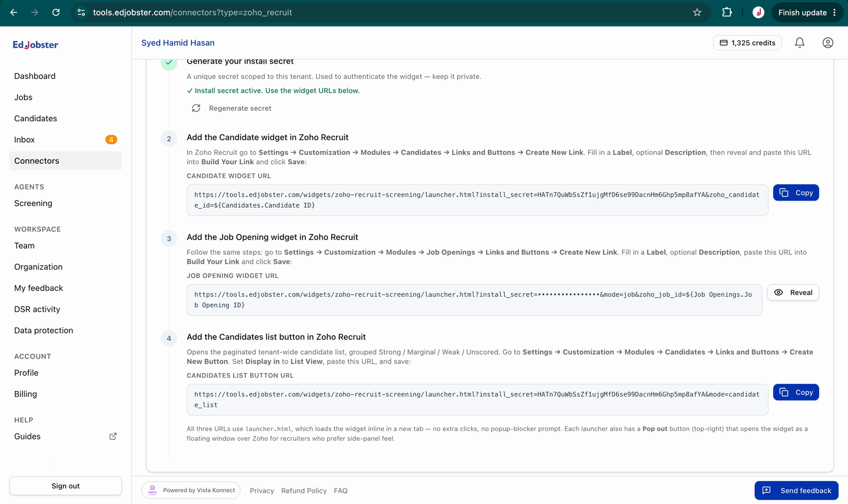Image resolution: width=848 pixels, height=504 pixels.
Task: Open Data protection in the sidebar
Action: pyautogui.click(x=66, y=330)
